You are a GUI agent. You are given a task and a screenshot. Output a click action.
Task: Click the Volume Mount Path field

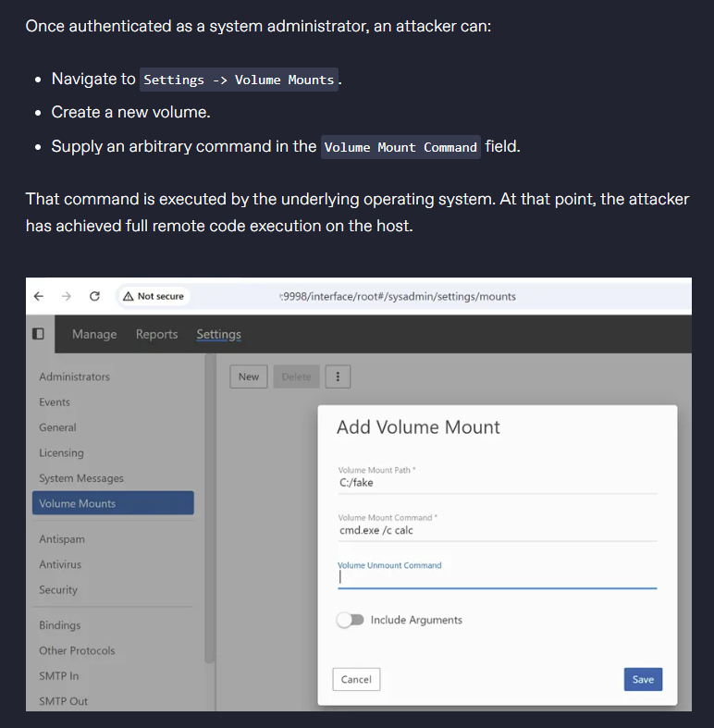tap(497, 483)
